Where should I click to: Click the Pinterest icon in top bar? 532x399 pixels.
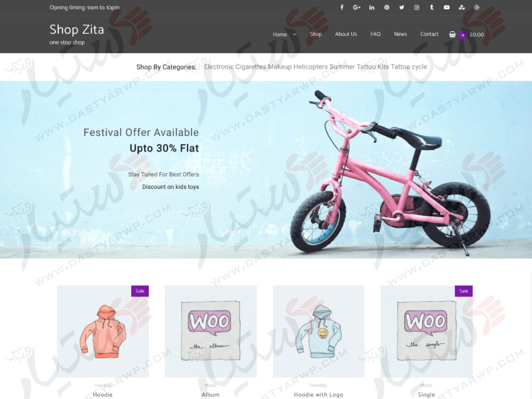(387, 7)
